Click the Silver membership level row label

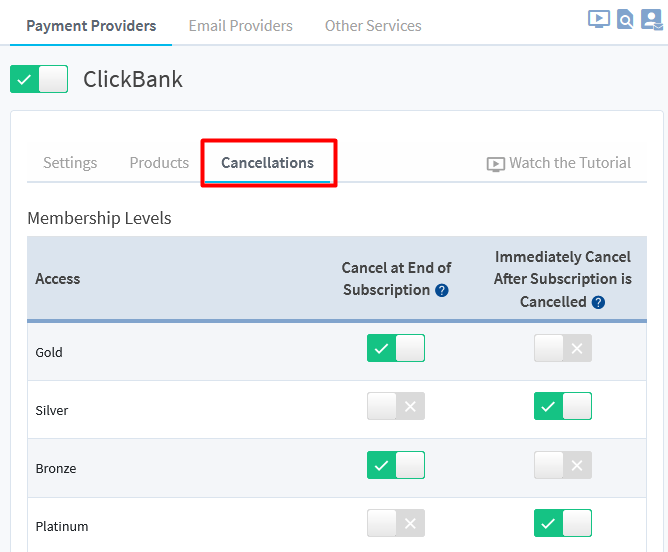pyautogui.click(x=52, y=410)
